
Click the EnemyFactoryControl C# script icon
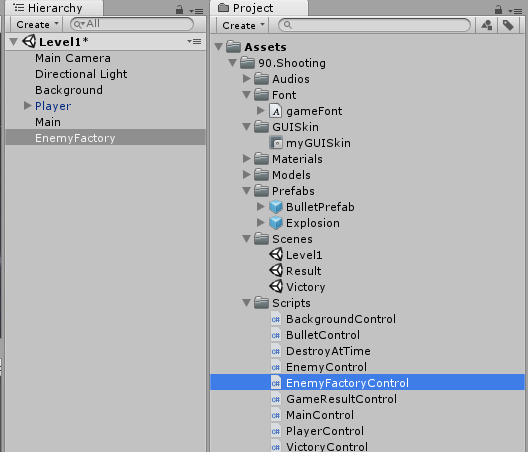click(276, 383)
